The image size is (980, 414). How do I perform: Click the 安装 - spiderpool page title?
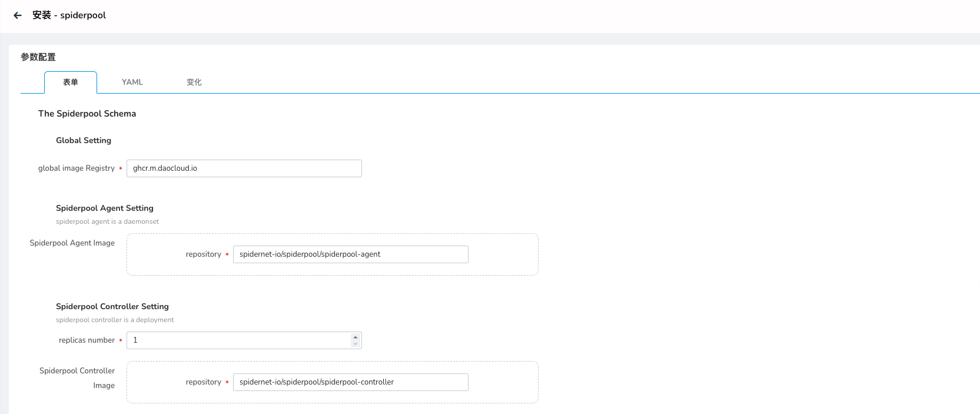click(69, 15)
